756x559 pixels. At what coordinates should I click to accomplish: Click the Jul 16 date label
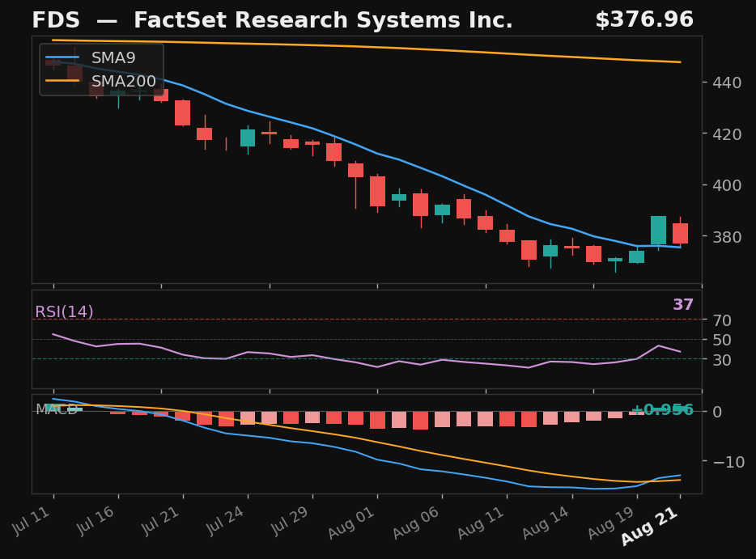[x=96, y=520]
